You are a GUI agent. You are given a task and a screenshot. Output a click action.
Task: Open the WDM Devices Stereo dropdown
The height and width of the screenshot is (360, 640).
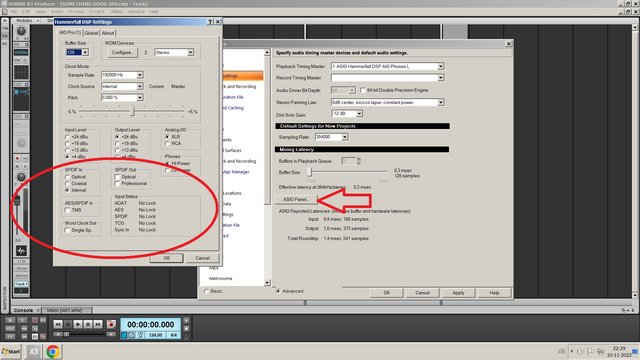190,52
